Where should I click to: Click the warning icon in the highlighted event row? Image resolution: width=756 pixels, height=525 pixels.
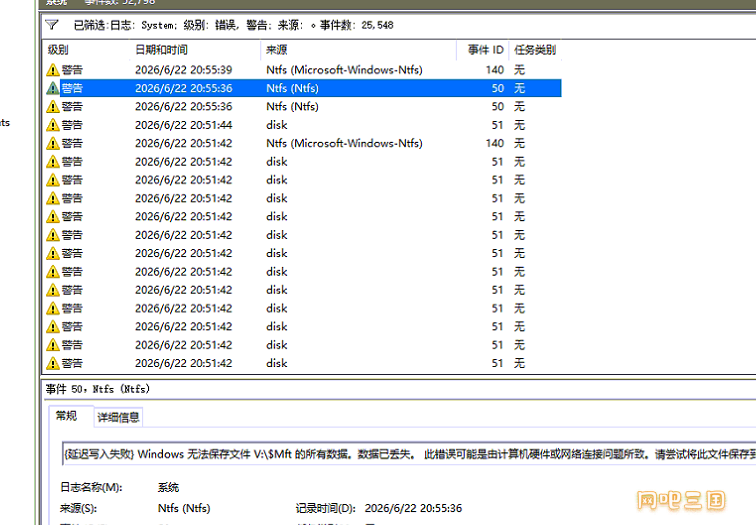point(53,88)
